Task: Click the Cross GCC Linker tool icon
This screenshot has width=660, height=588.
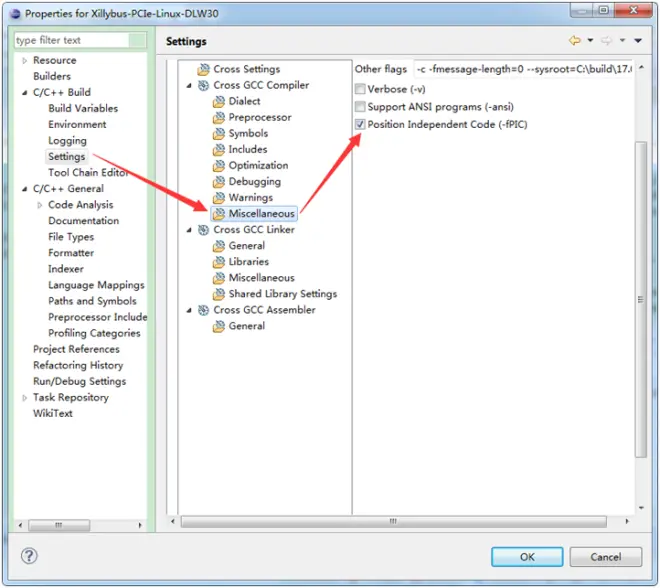Action: pyautogui.click(x=203, y=230)
